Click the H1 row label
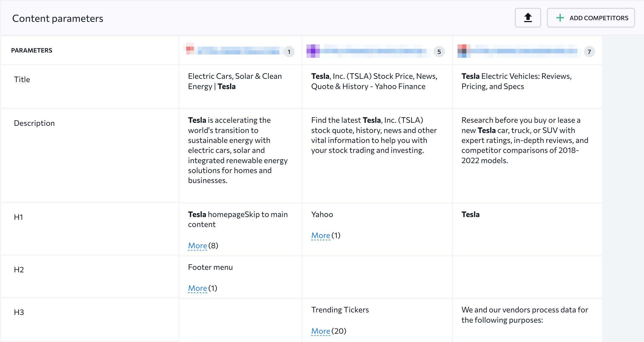 [x=19, y=217]
